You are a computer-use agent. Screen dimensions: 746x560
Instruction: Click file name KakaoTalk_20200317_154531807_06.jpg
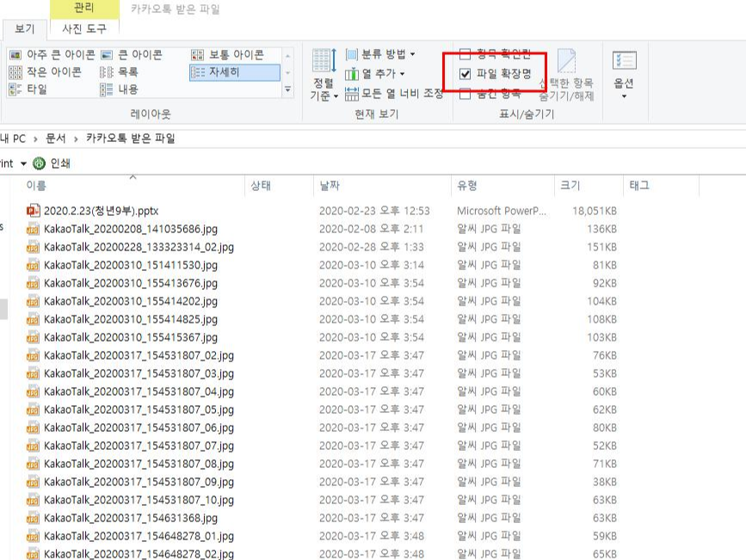pyautogui.click(x=139, y=428)
